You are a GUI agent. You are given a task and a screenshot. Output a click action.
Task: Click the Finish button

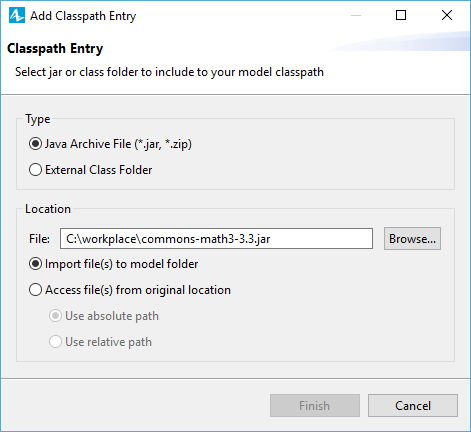point(315,406)
